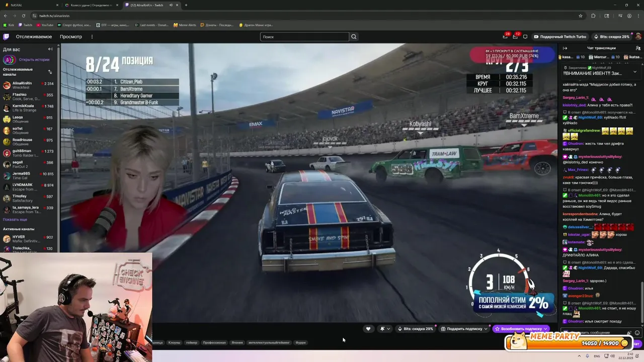
Task: Collapse the stream chat panel arrow
Action: click(x=565, y=48)
